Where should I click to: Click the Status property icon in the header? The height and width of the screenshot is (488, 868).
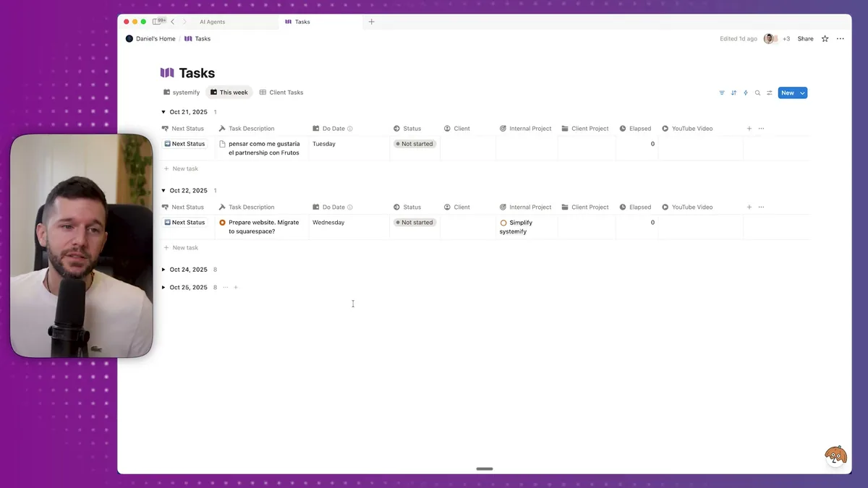tap(397, 128)
